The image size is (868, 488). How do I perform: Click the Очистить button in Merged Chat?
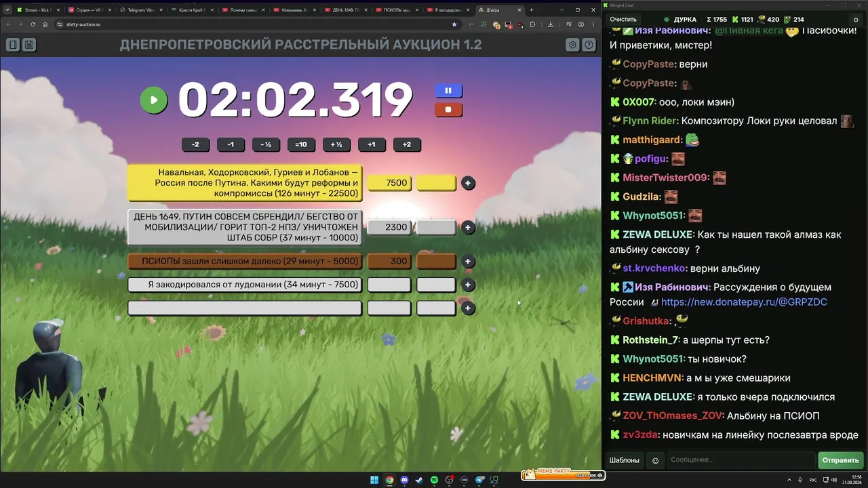click(x=623, y=20)
